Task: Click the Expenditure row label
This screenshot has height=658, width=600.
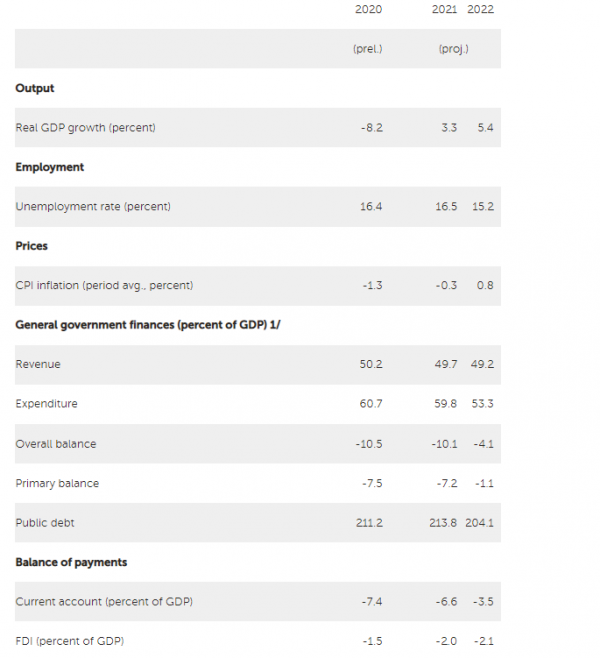Action: coord(47,404)
